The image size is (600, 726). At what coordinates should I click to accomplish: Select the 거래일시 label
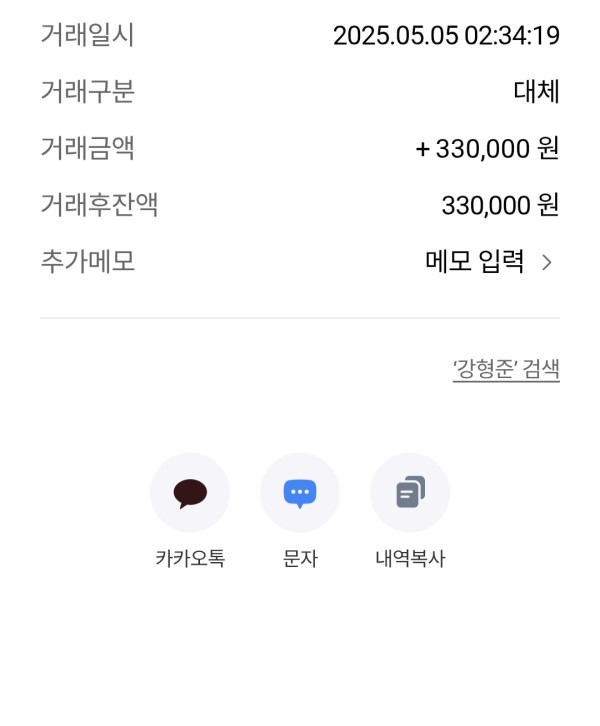[88, 35]
